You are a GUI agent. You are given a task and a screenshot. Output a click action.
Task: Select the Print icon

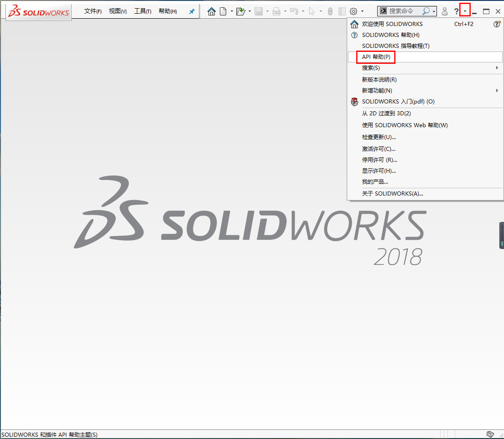point(275,11)
